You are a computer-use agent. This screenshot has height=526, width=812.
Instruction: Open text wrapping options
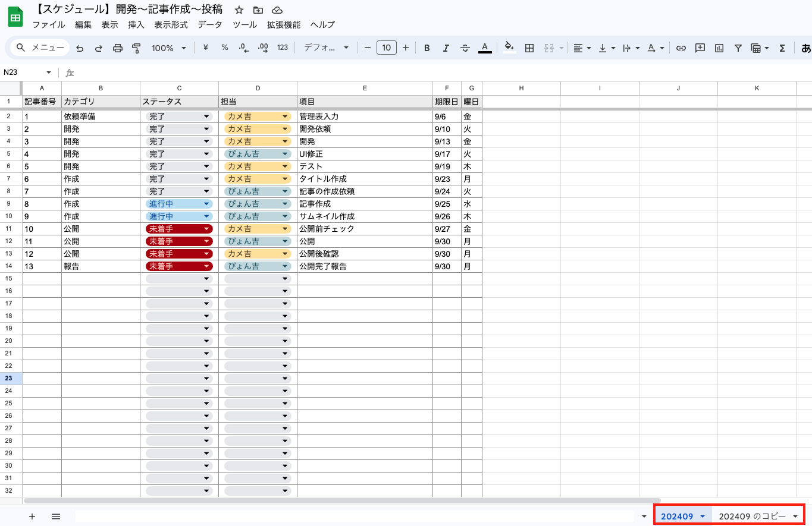click(x=631, y=48)
